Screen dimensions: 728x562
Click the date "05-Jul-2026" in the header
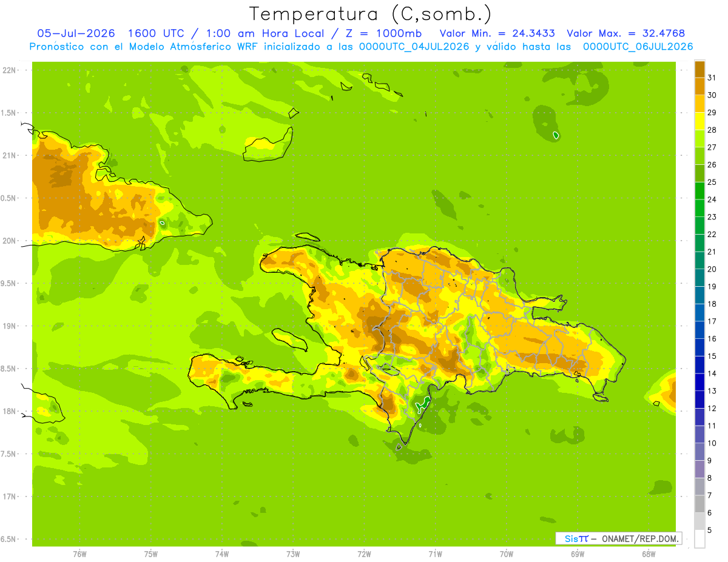click(x=77, y=33)
